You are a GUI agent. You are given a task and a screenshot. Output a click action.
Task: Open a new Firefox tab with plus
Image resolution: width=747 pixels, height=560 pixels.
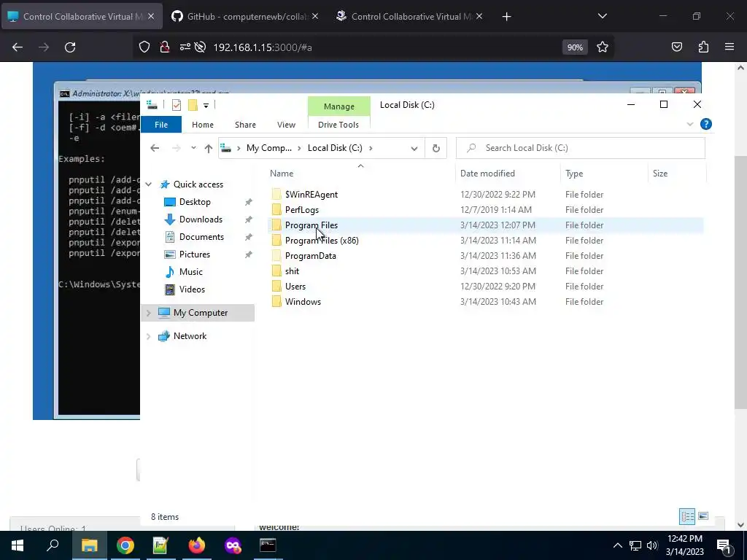pos(506,17)
